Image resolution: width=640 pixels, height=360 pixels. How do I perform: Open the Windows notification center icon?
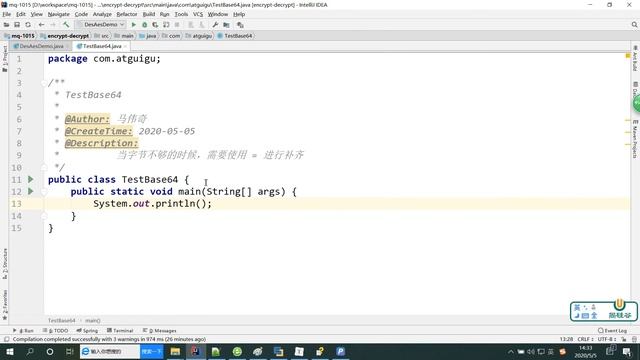coord(627,351)
